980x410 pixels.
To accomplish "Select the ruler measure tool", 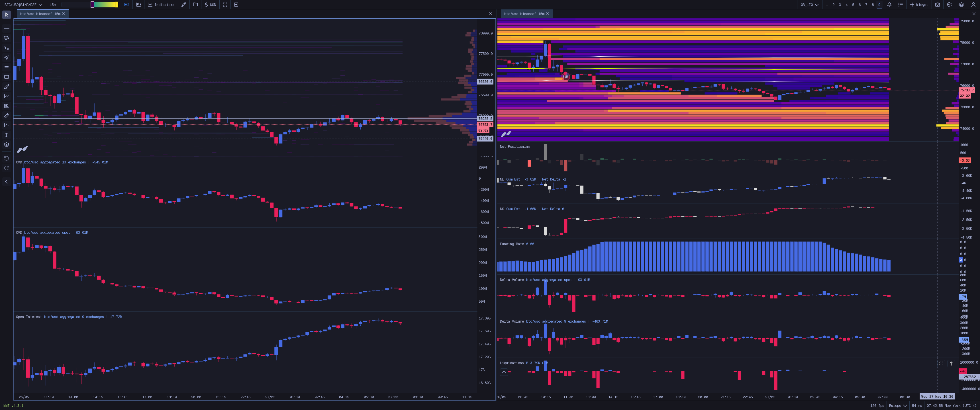I will coord(7,116).
